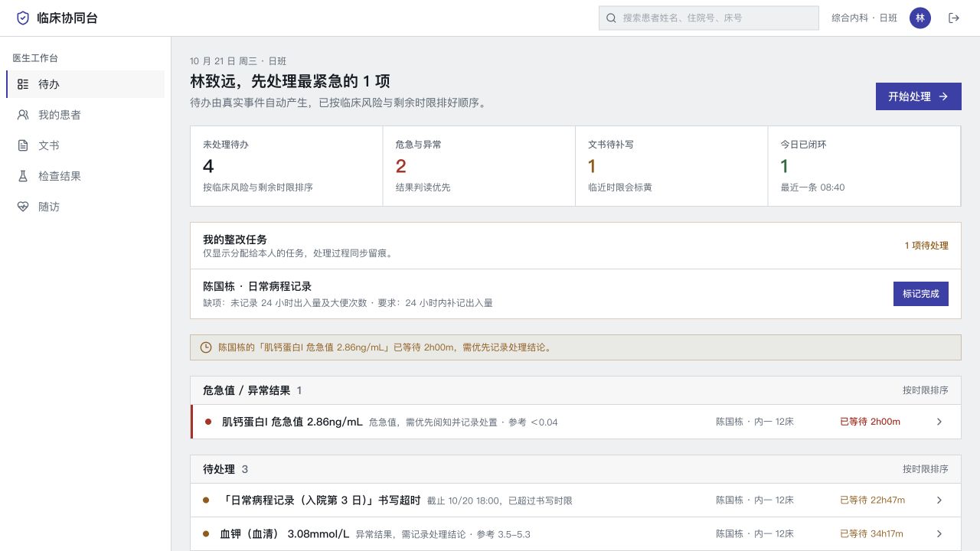Open the 随访 section
980x551 pixels.
click(x=85, y=207)
